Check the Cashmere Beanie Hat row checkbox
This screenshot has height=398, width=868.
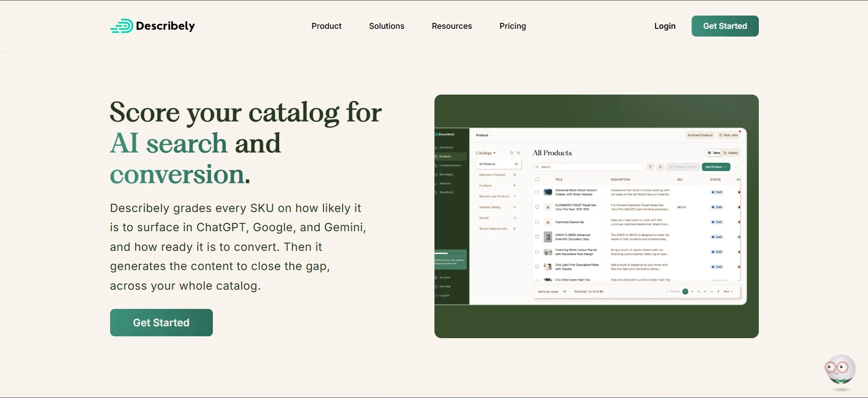coord(537,222)
